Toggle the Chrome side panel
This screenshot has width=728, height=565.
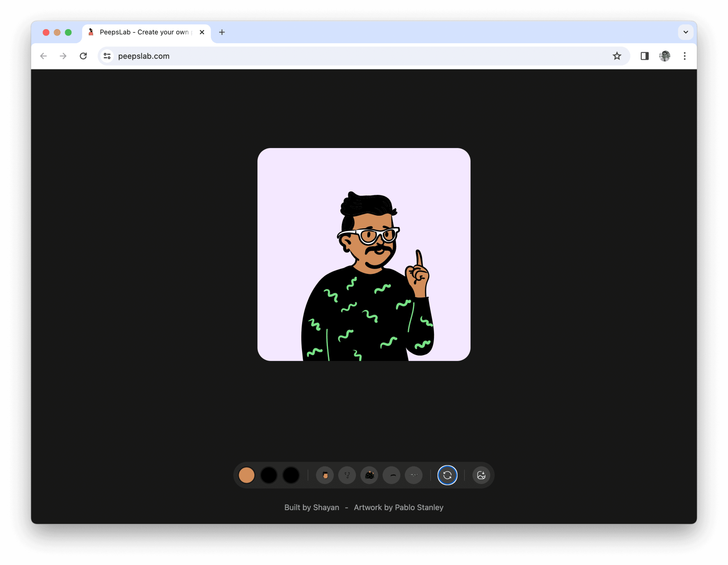point(645,56)
